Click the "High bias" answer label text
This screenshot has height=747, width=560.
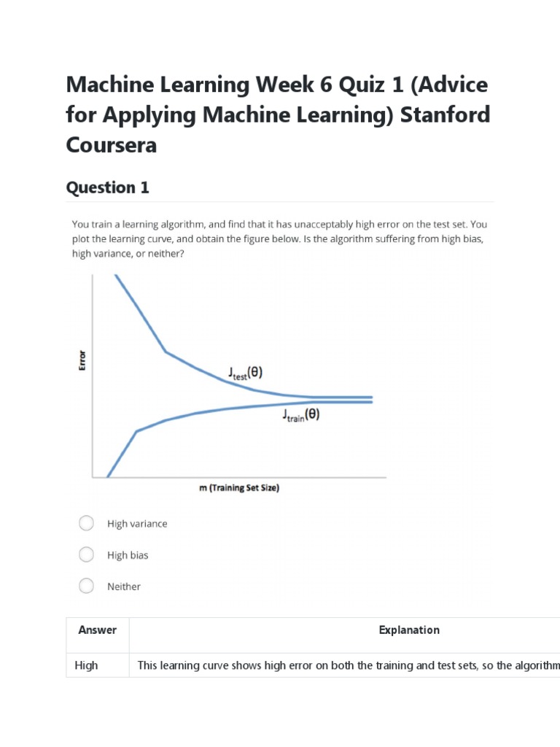[128, 555]
